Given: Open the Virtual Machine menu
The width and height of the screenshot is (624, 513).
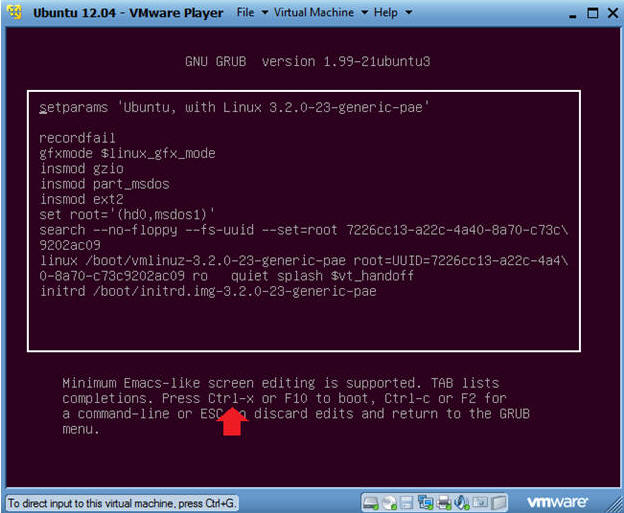Looking at the screenshot, I should point(314,12).
